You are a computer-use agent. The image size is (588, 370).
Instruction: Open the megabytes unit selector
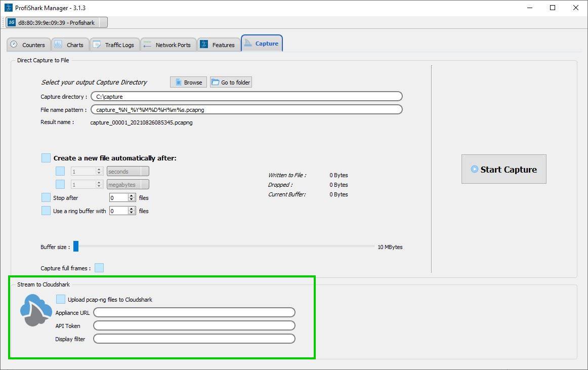tap(128, 184)
